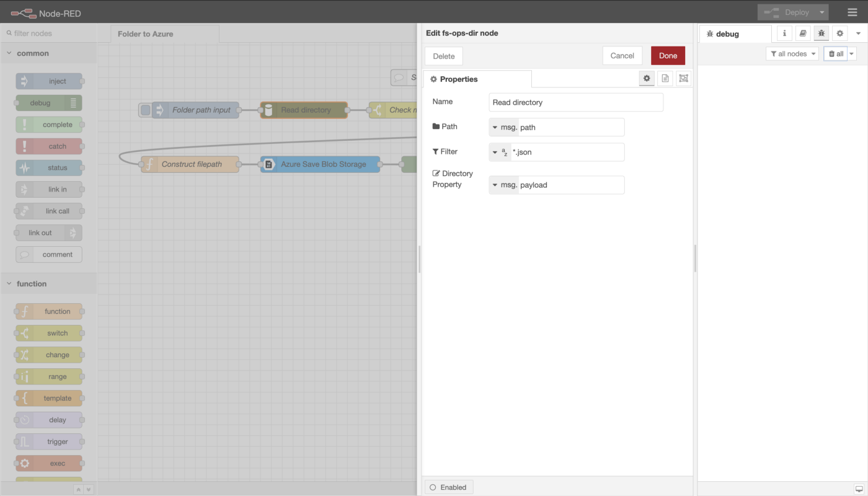Open the all nodes filter dropdown
868x496 pixels.
[792, 54]
